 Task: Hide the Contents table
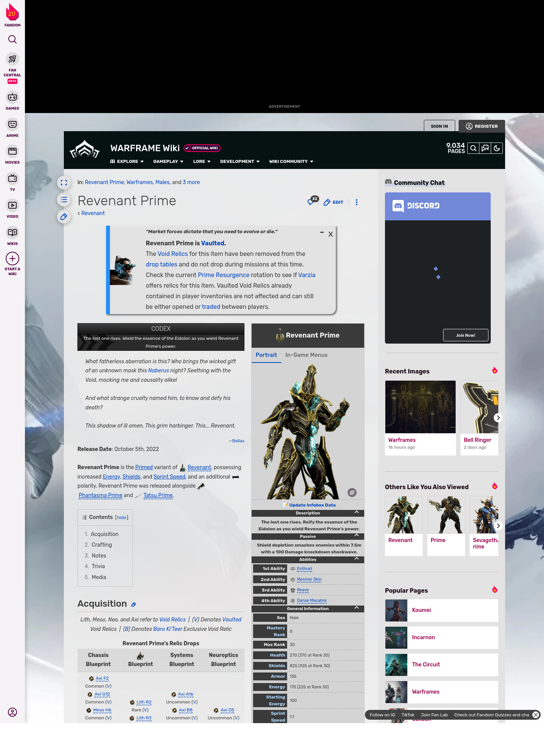coord(122,517)
